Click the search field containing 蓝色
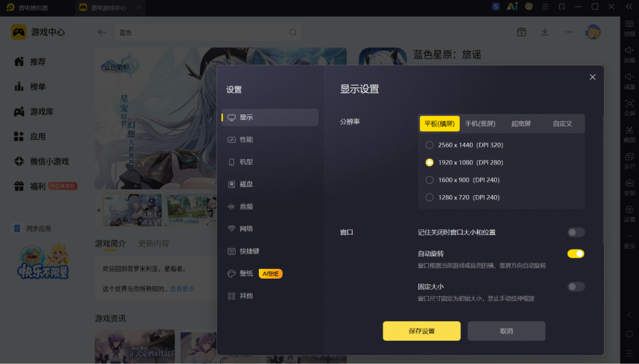The image size is (639, 364). 208,32
